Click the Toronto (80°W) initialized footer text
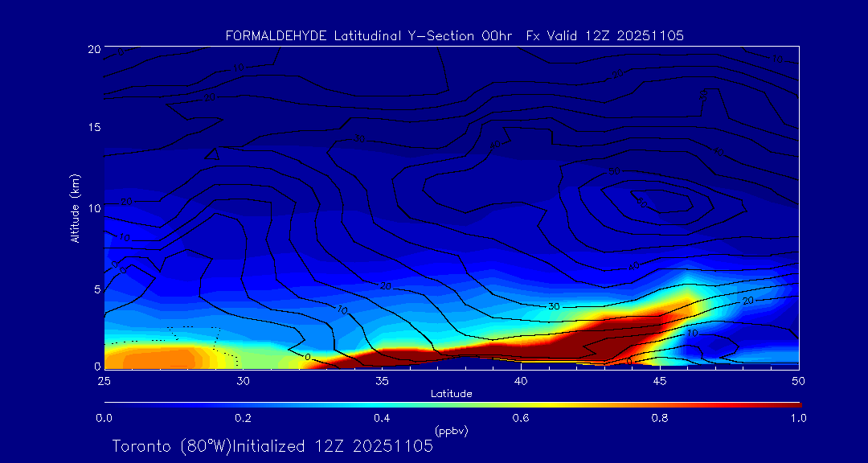The width and height of the screenshot is (868, 463). pyautogui.click(x=272, y=446)
